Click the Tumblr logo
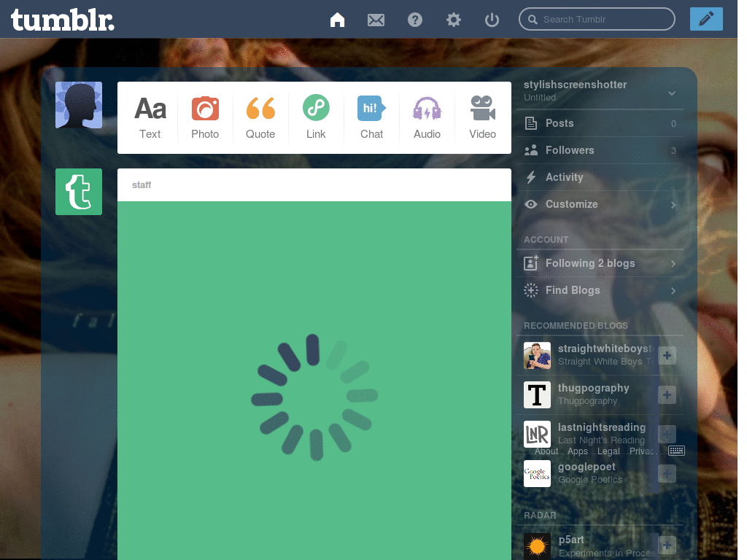 coord(63,20)
